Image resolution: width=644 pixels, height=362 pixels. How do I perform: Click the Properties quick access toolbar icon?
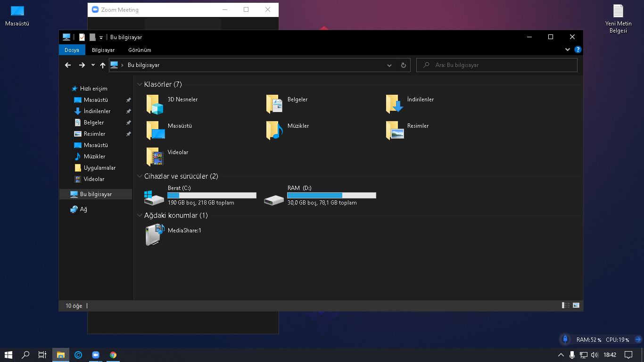(x=82, y=37)
